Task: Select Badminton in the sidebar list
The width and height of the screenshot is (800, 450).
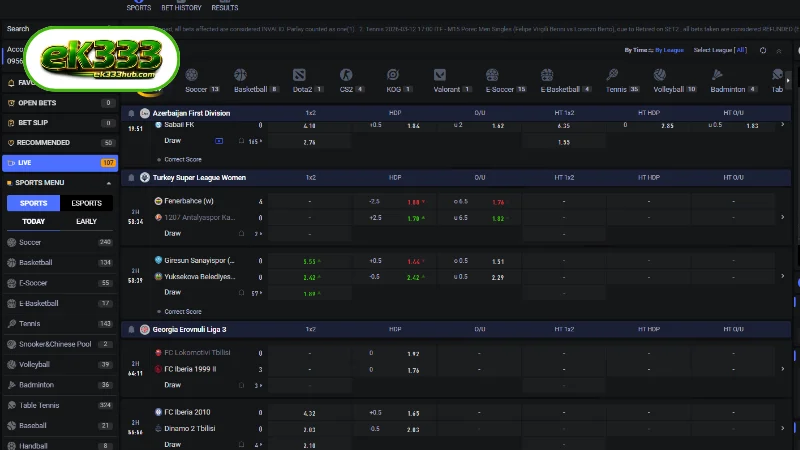Action: [x=60, y=385]
